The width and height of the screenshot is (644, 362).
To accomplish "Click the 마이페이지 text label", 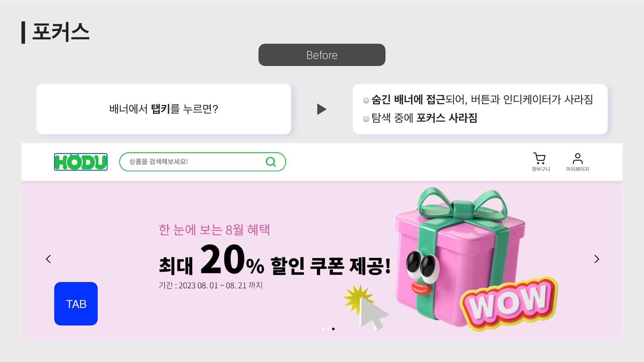I will click(578, 169).
